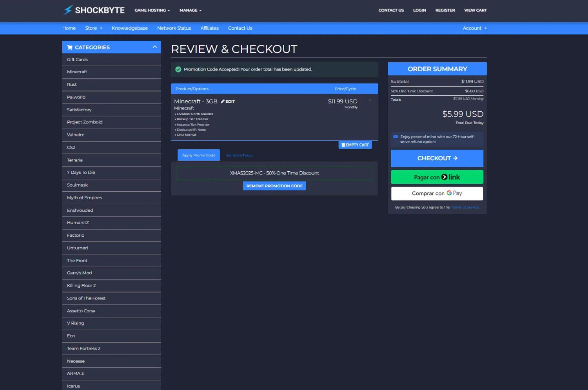Open the Game Hosting dropdown
This screenshot has width=588, height=390.
[x=152, y=10]
